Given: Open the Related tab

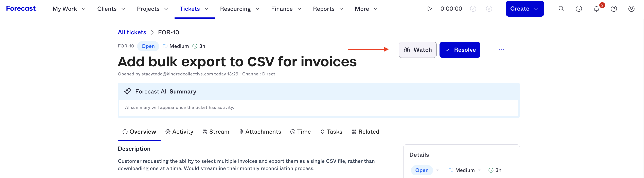Looking at the screenshot, I should click(365, 132).
